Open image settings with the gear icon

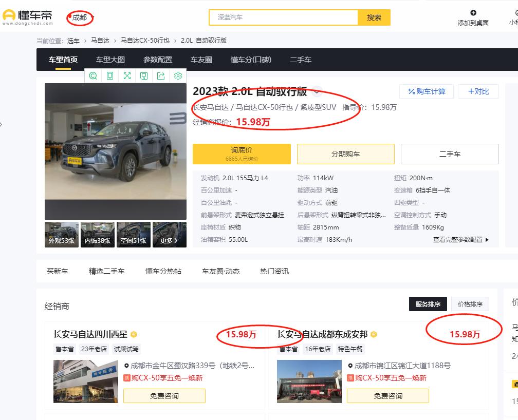tap(178, 75)
